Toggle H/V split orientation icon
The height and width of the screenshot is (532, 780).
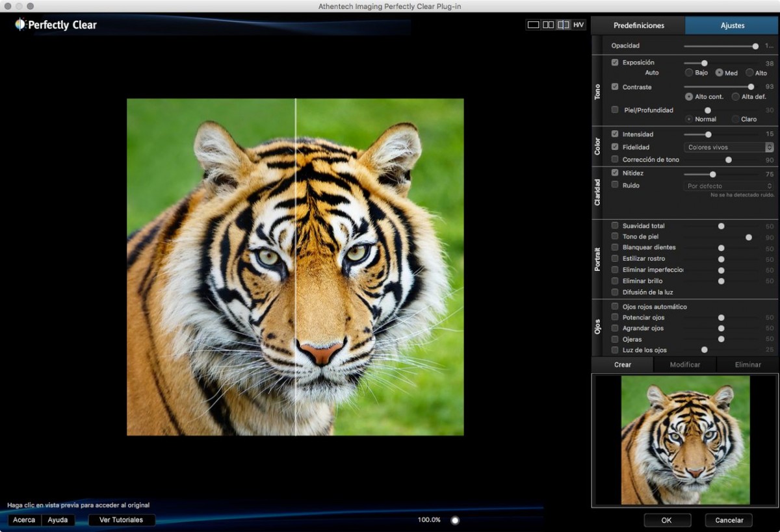point(578,25)
